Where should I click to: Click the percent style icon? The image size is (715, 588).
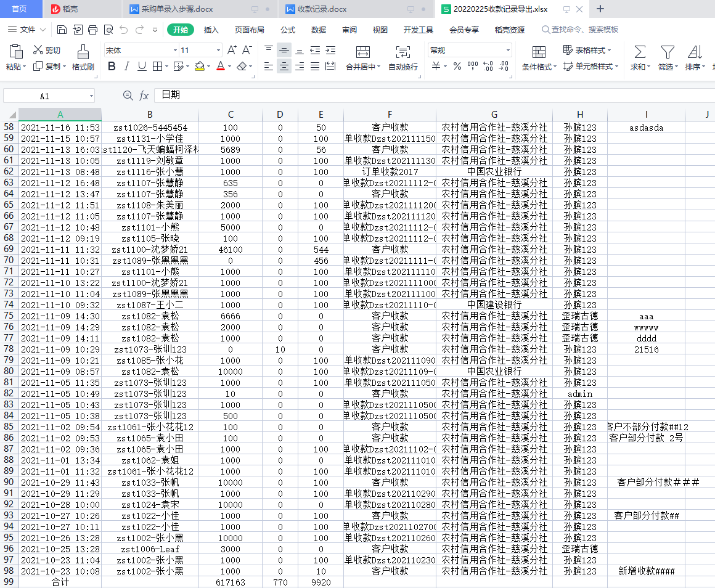coord(457,67)
